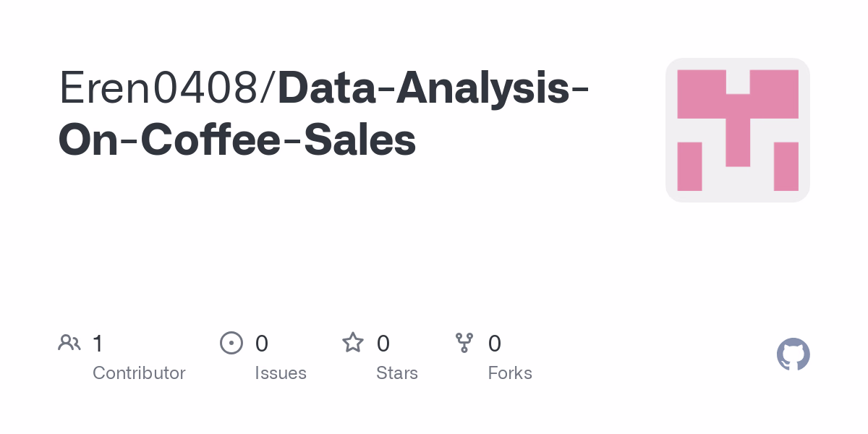
Task: Open the pink identicon avatar image
Action: pos(737,130)
